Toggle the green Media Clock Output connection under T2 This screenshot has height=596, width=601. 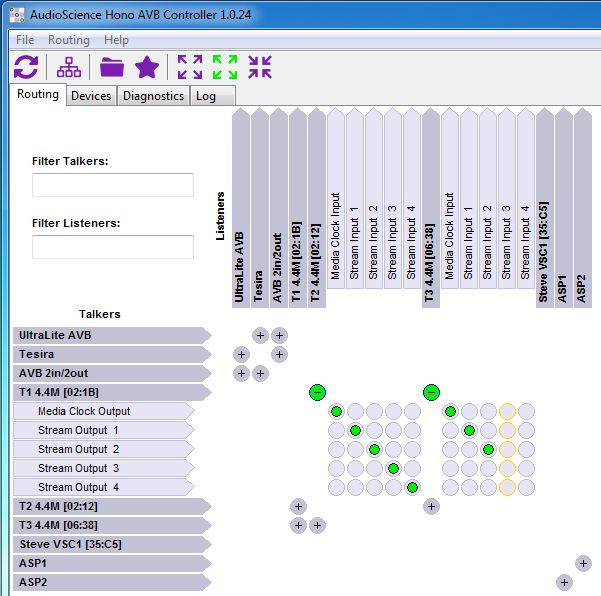[x=337, y=411]
